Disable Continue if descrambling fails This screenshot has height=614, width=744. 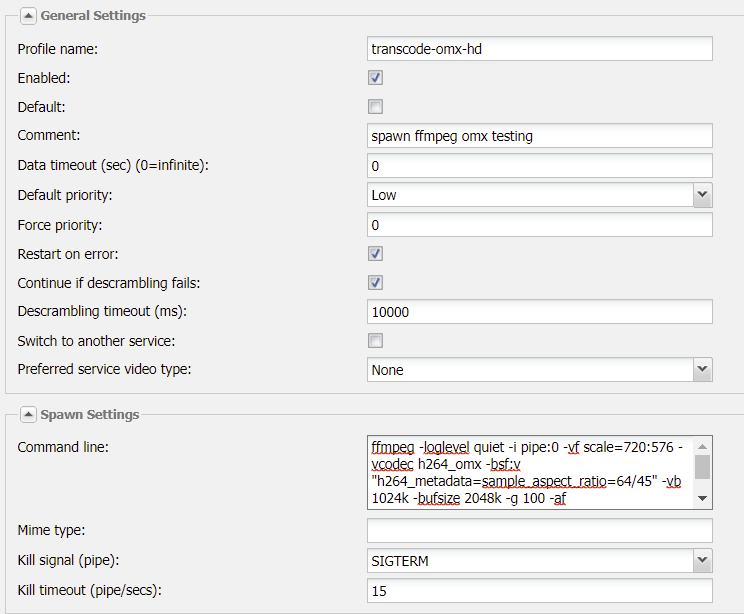pos(375,283)
